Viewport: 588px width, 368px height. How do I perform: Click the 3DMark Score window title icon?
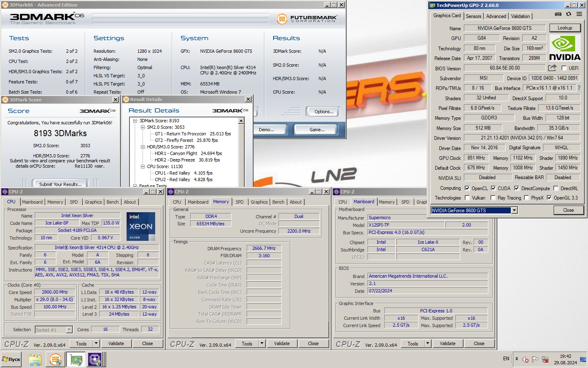click(5, 100)
